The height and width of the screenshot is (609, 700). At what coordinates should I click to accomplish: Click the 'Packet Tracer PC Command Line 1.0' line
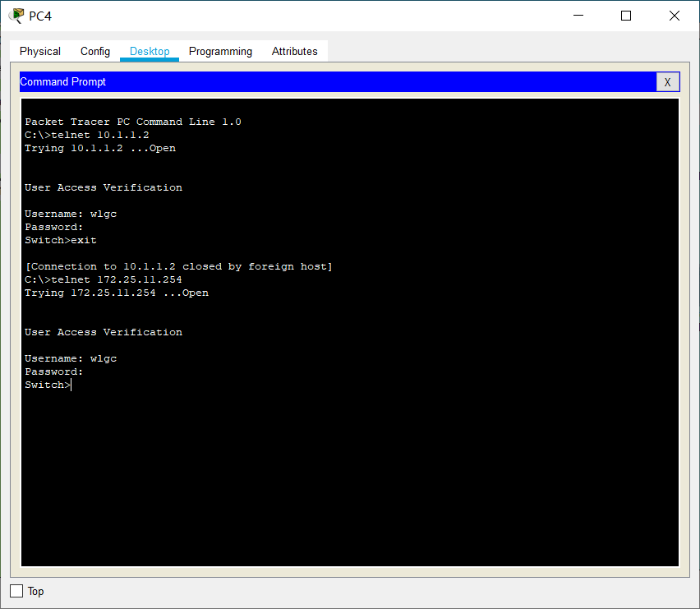pyautogui.click(x=133, y=122)
